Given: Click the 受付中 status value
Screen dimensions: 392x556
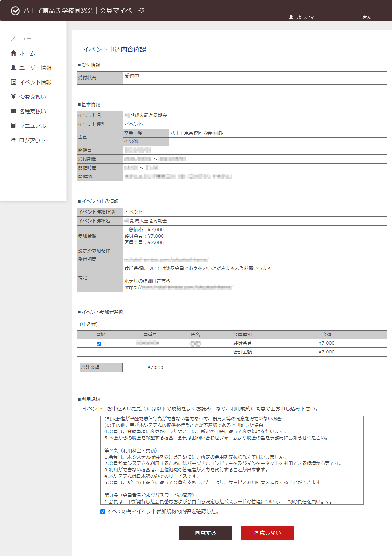Looking at the screenshot, I should tap(132, 76).
